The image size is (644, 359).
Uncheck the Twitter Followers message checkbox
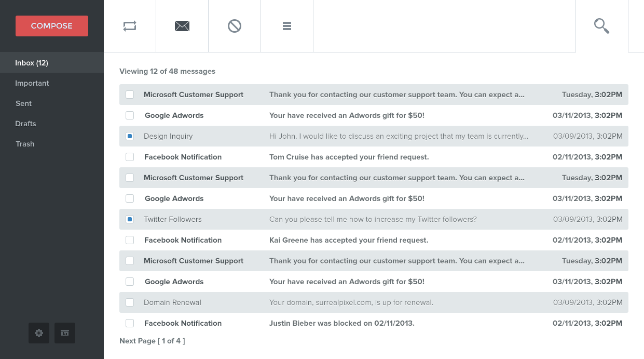pos(130,219)
